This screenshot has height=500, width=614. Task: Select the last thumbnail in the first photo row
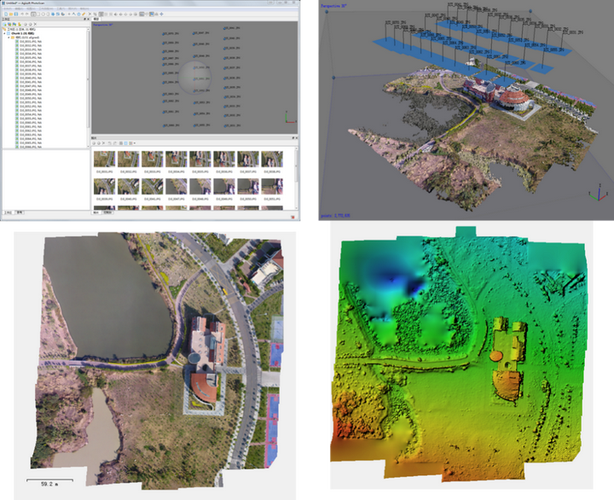tap(272, 160)
